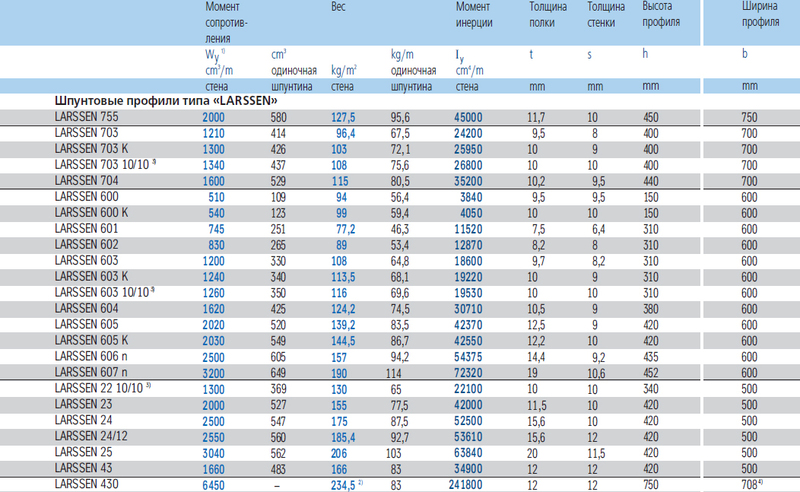The height and width of the screenshot is (492, 800).
Task: Click the row label LARSSEN 600 K
Action: click(91, 212)
